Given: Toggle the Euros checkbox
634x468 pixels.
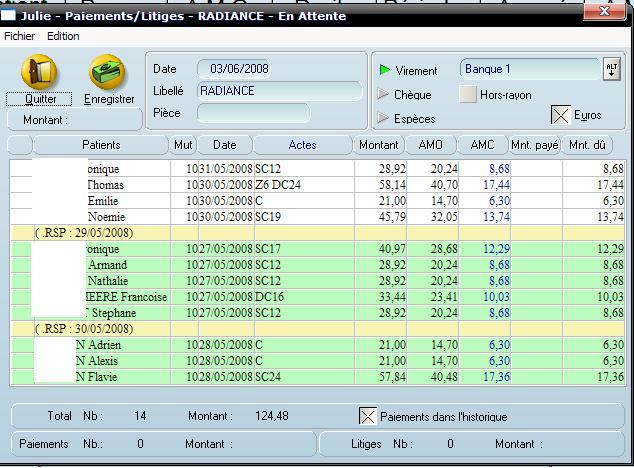Looking at the screenshot, I should click(561, 115).
